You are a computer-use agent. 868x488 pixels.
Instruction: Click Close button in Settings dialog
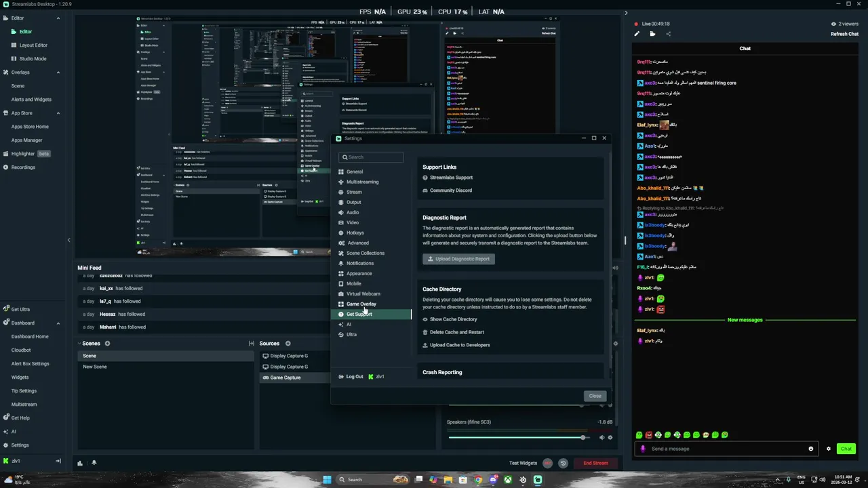pyautogui.click(x=595, y=396)
